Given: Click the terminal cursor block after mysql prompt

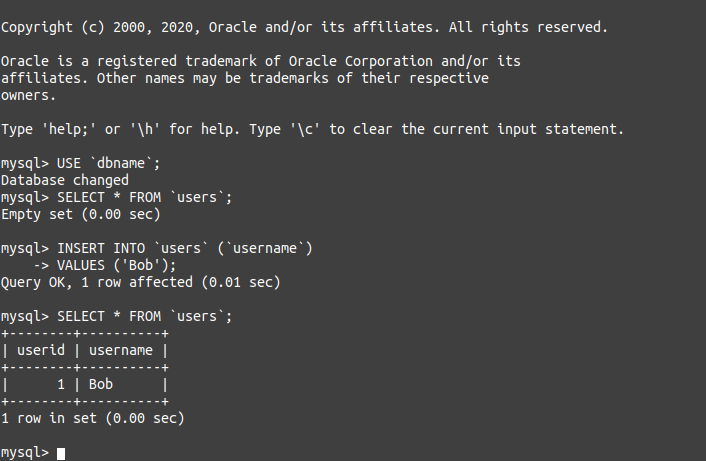Looking at the screenshot, I should pos(61,453).
